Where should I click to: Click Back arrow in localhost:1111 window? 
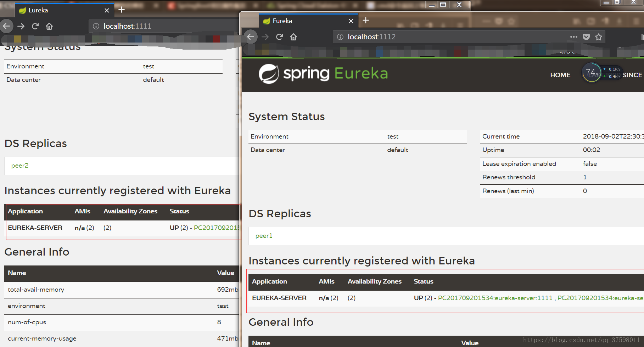tap(6, 26)
